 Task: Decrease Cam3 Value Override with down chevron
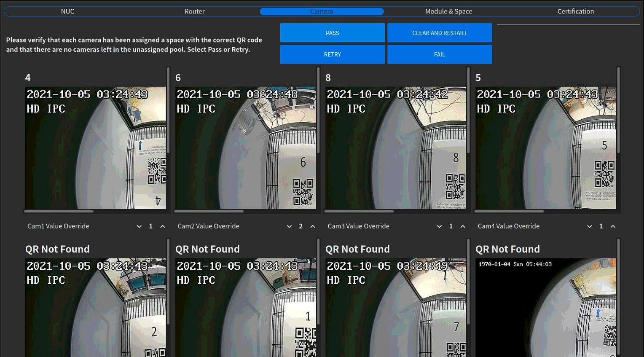[x=439, y=226]
